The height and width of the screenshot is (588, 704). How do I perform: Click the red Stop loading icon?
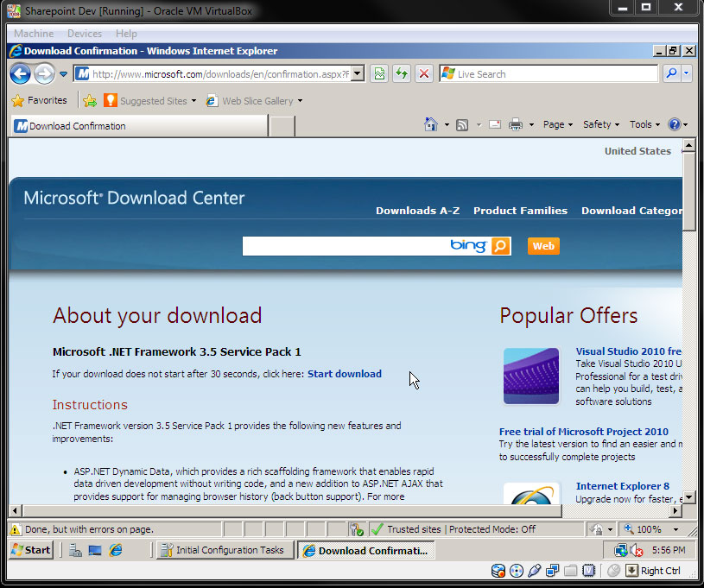pyautogui.click(x=424, y=73)
